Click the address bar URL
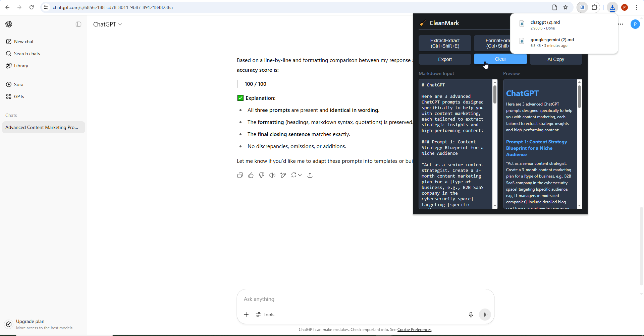This screenshot has width=644, height=336. (x=113, y=7)
